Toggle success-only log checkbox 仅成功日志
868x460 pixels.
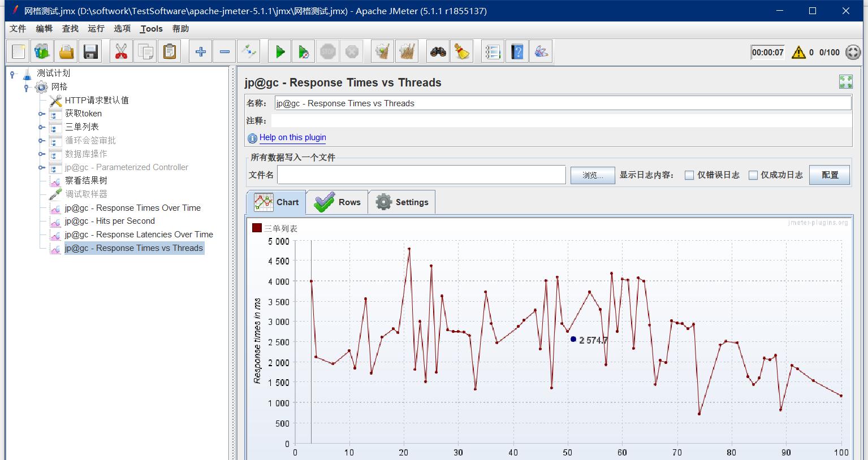click(x=753, y=175)
